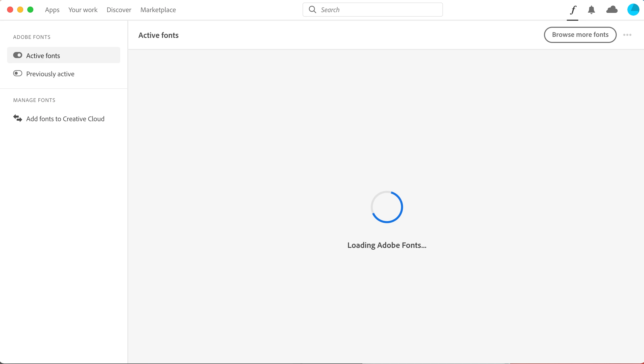
Task: Open the Fonts icon in top bar
Action: pyautogui.click(x=573, y=10)
